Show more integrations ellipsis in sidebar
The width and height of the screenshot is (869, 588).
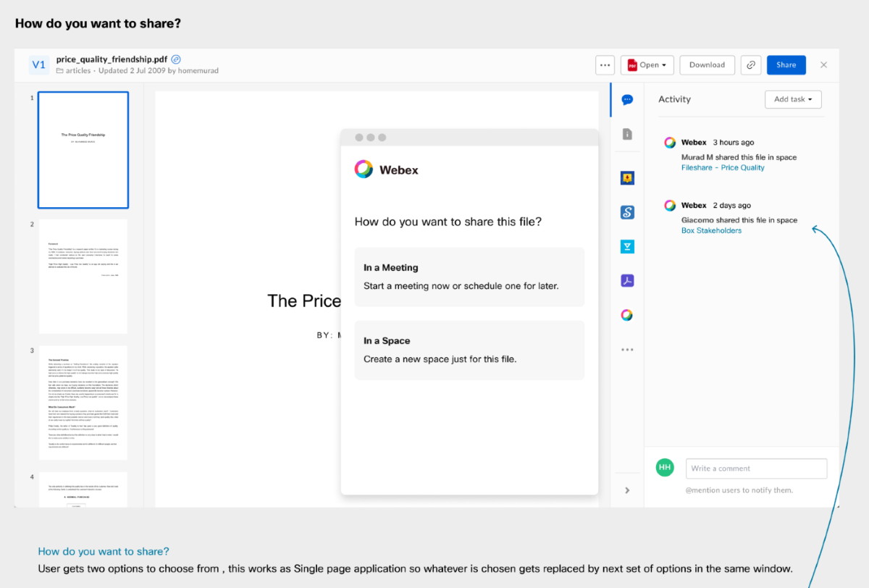tap(627, 350)
